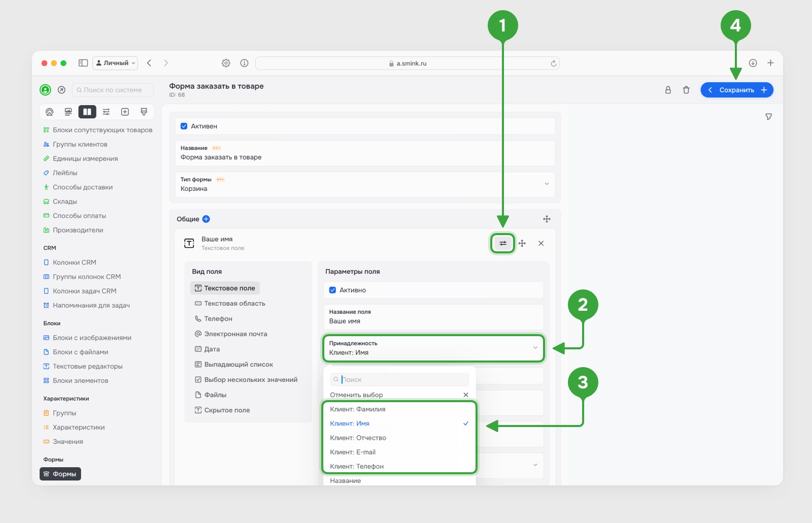Remove Ваше имя field with X icon
This screenshot has height=523, width=812.
click(x=541, y=243)
